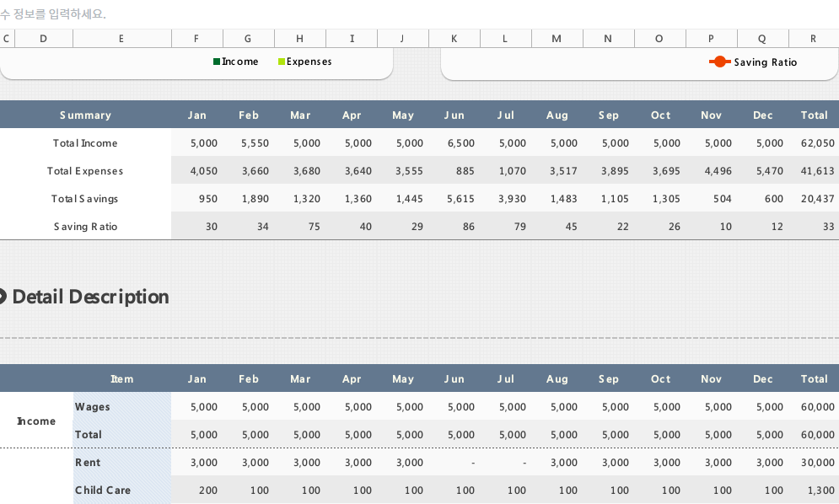This screenshot has width=839, height=504.
Task: Click the Saving Ratio legend label
Action: point(765,62)
